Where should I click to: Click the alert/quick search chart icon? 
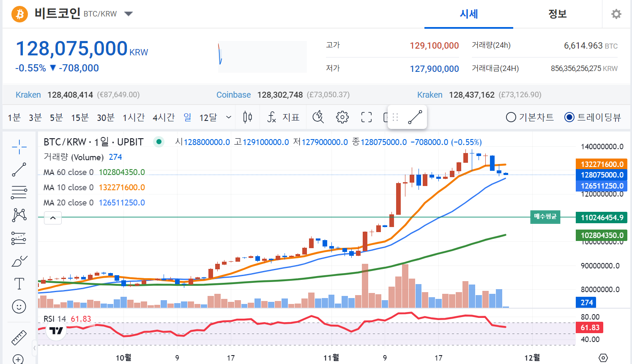(x=318, y=117)
